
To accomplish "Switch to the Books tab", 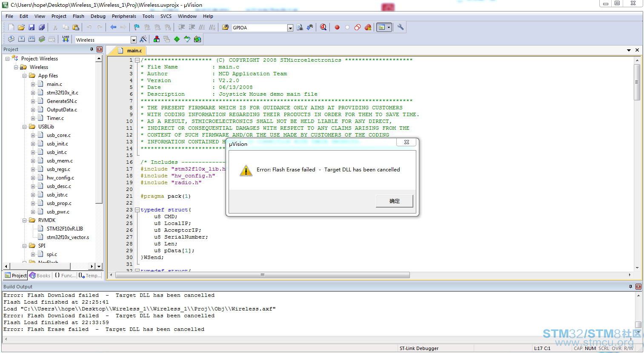I will (40, 276).
